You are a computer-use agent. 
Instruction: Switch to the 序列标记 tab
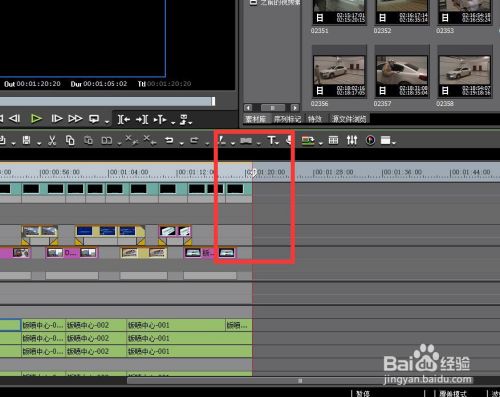[287, 119]
